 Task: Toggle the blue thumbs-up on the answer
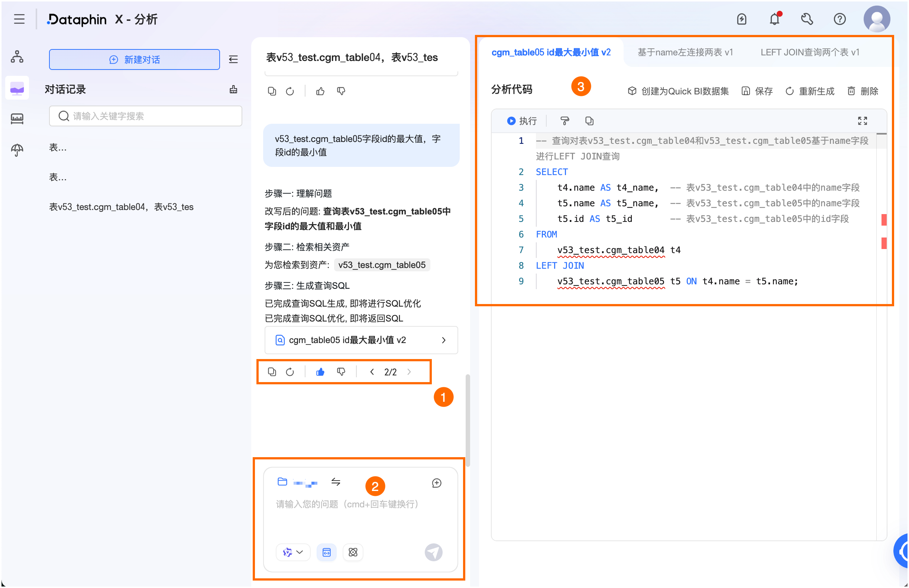pos(320,372)
